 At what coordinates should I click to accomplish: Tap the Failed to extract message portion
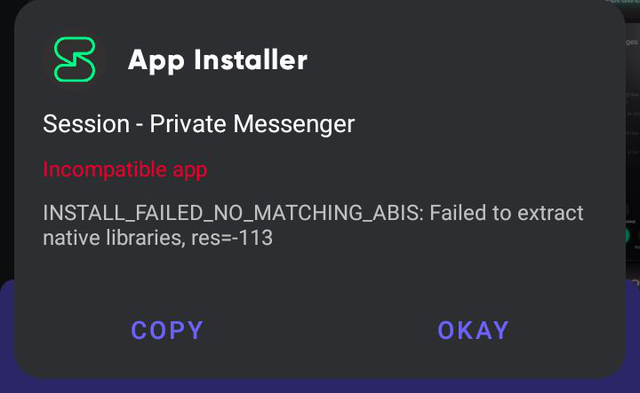tap(506, 213)
